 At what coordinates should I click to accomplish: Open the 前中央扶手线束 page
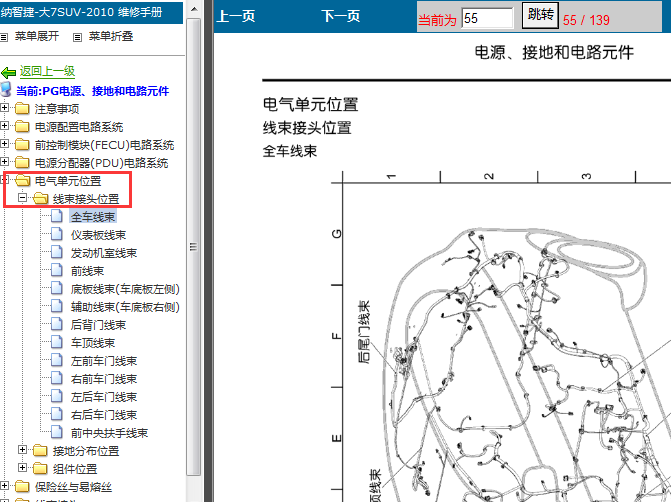pos(110,433)
